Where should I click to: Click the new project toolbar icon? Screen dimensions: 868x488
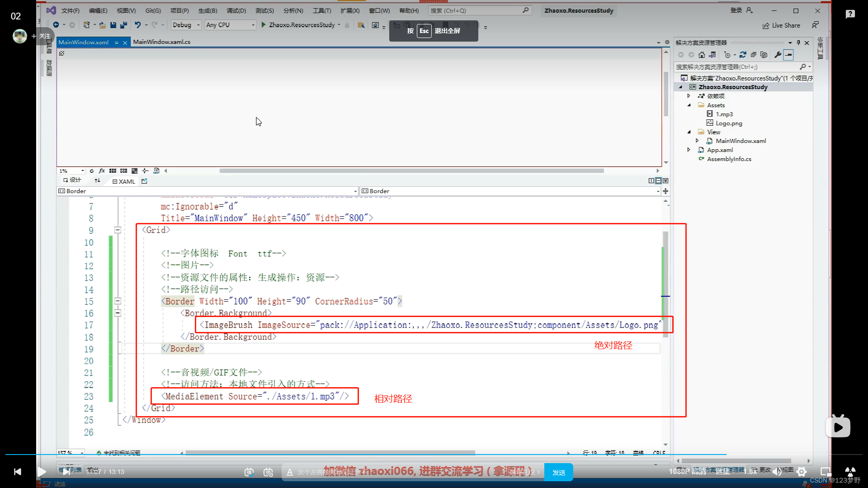point(86,25)
